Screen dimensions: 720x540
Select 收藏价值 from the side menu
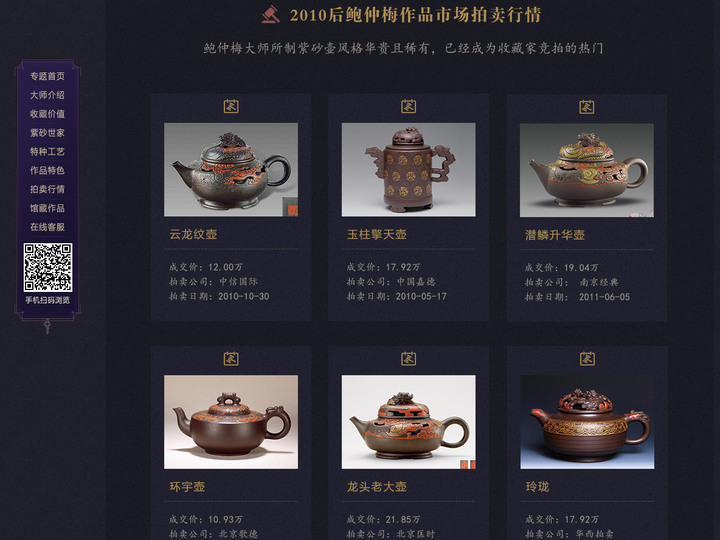(x=47, y=114)
